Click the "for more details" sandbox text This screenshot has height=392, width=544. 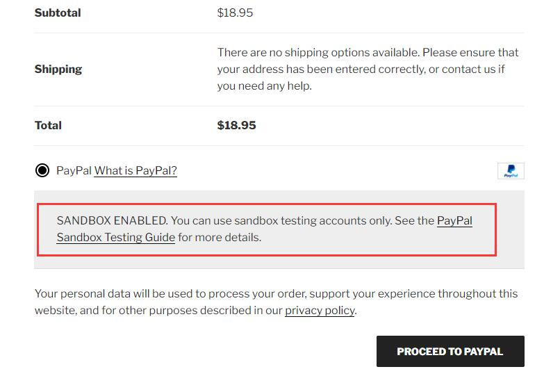pyautogui.click(x=220, y=237)
